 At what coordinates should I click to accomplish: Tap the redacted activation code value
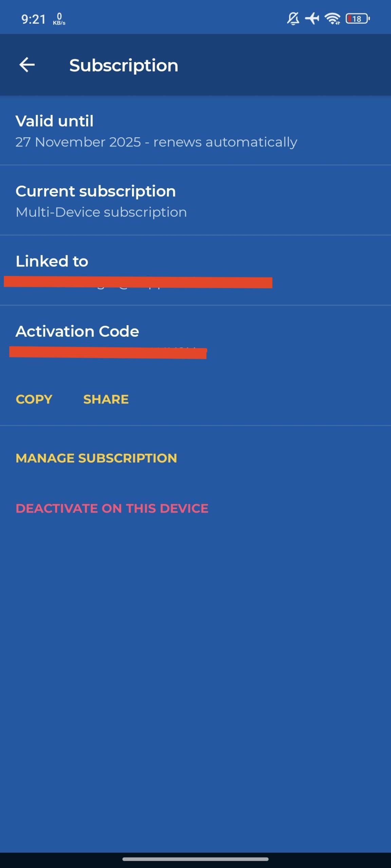pyautogui.click(x=108, y=353)
